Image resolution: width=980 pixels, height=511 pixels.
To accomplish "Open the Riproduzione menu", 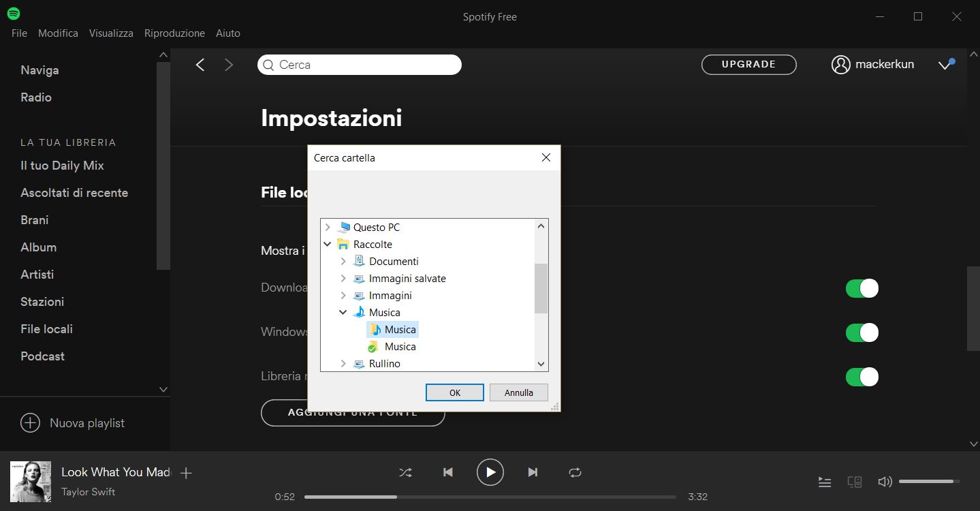I will point(174,33).
